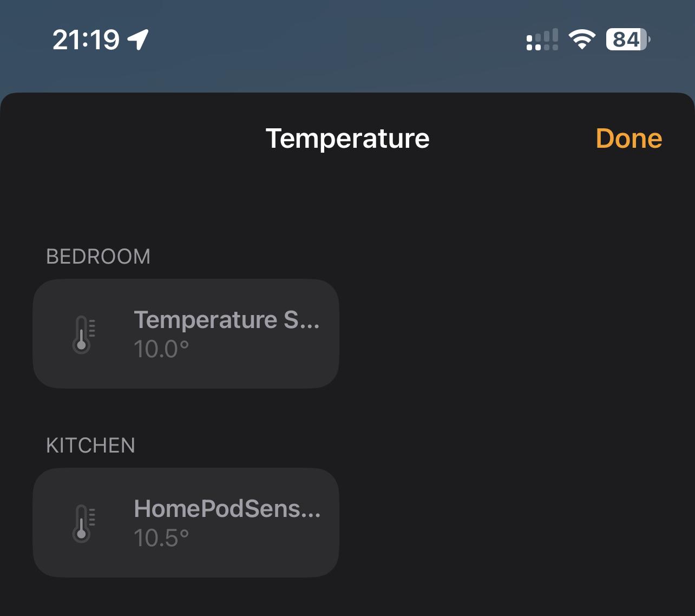695x616 pixels.
Task: Select the 10.5° temperature reading
Action: (x=161, y=538)
